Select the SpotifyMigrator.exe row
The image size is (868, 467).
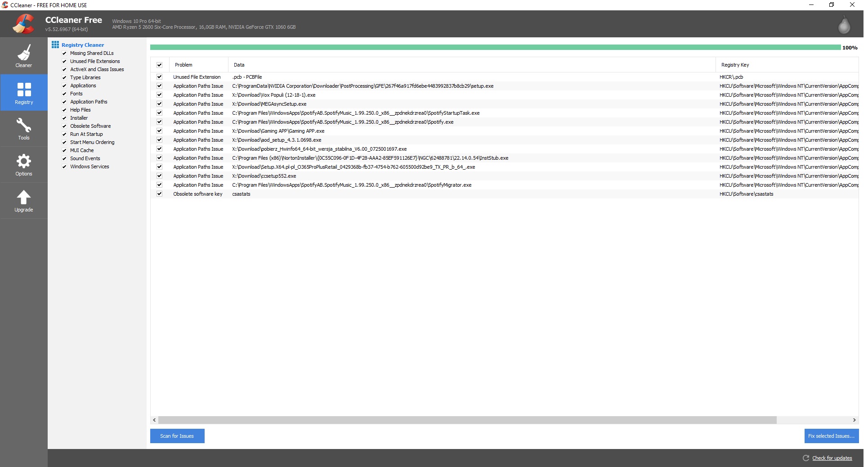505,185
